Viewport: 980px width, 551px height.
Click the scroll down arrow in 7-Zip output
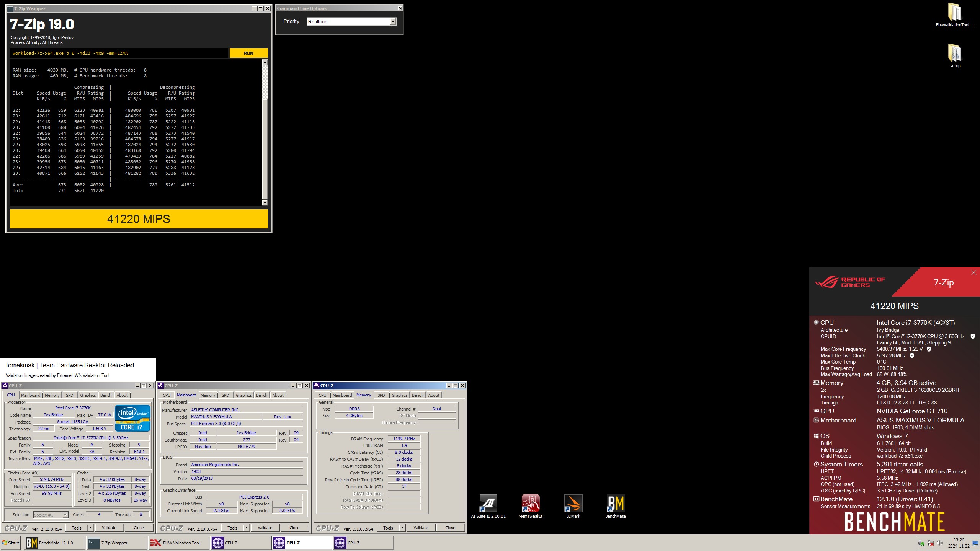pos(265,202)
